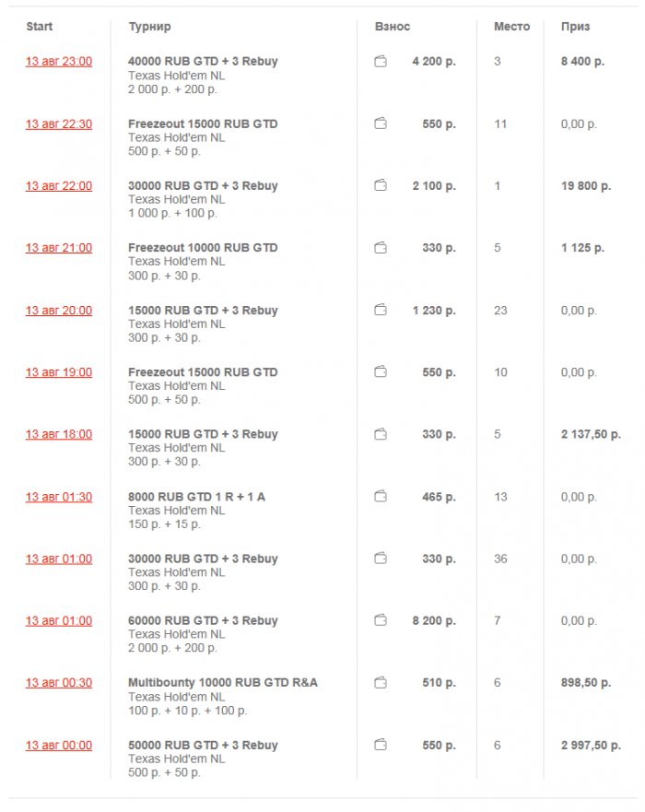Open the 13 авг 20:00 start link
Viewport: 645px width, 812px height.
59,311
